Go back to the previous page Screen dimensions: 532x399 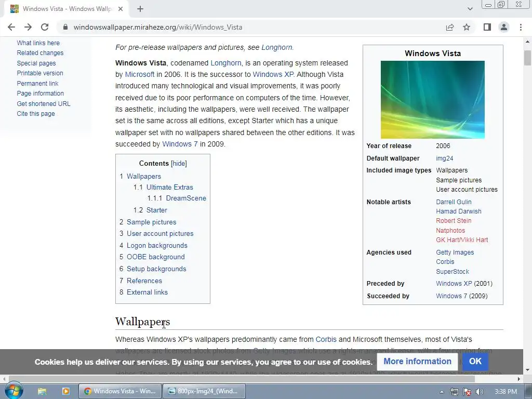pos(11,27)
